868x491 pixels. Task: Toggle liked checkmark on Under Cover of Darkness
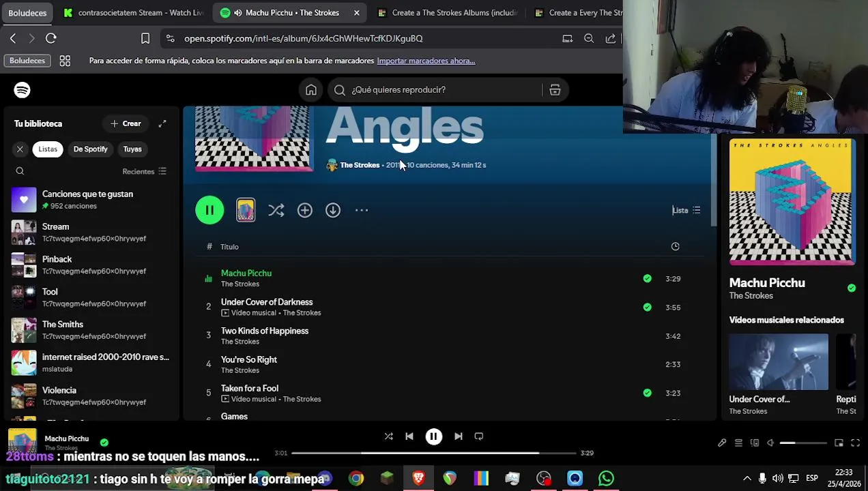tap(647, 307)
